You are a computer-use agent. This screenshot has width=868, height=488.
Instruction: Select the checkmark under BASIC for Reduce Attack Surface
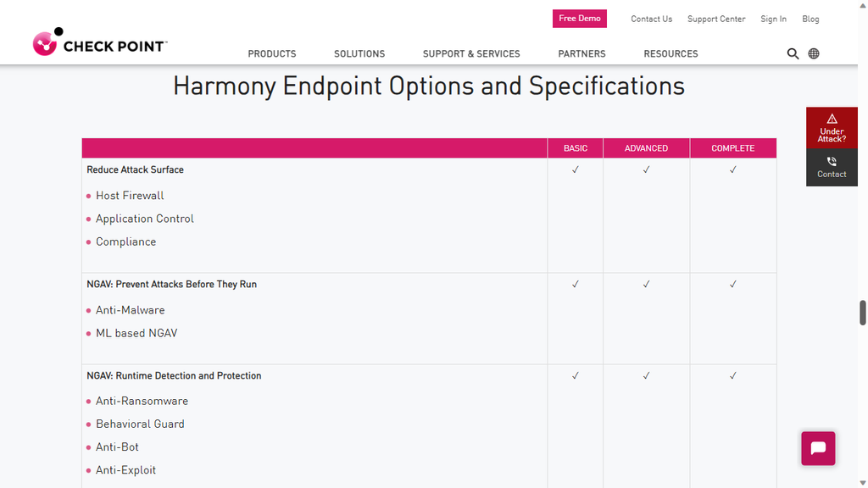(576, 169)
